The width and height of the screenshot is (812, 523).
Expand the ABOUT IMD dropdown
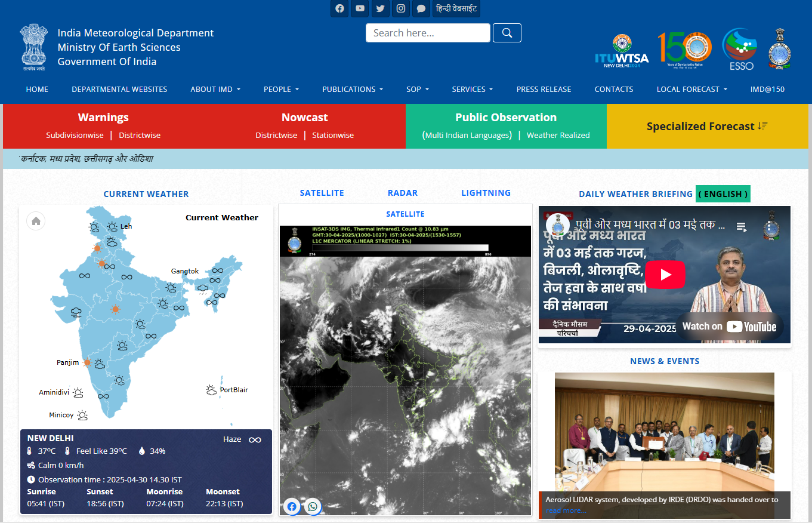click(215, 89)
